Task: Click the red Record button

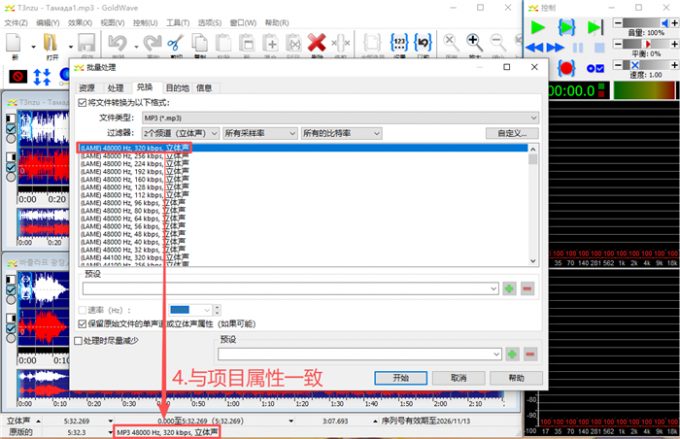Action: (x=567, y=67)
